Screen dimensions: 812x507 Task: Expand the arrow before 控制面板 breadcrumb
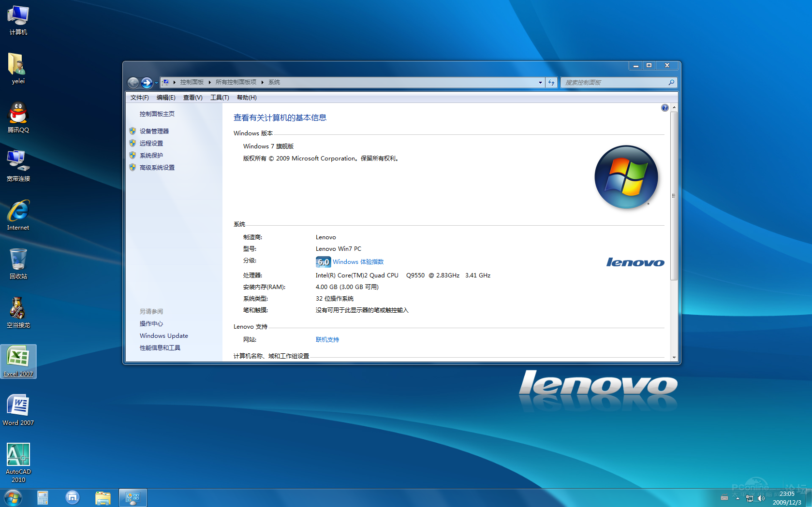coord(174,83)
